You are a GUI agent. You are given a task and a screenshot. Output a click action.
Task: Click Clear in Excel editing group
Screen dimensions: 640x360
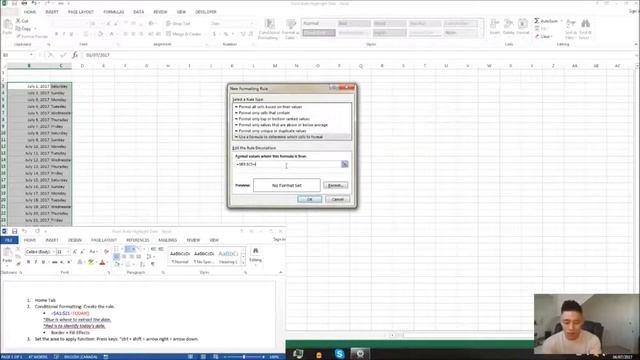pos(544,36)
